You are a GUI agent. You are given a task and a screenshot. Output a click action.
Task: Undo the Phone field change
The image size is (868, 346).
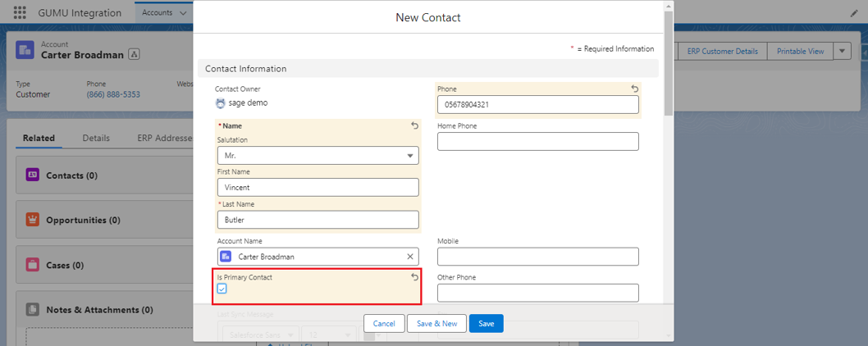pyautogui.click(x=634, y=89)
